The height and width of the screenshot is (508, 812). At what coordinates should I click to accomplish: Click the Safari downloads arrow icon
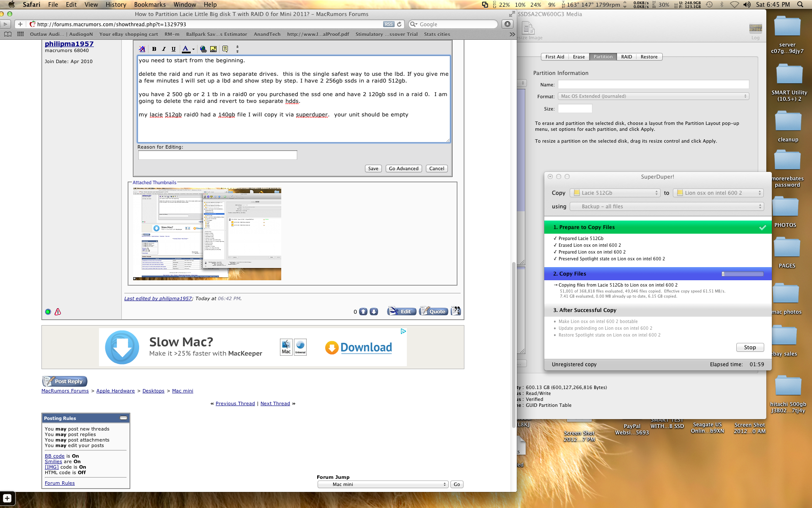coord(507,24)
